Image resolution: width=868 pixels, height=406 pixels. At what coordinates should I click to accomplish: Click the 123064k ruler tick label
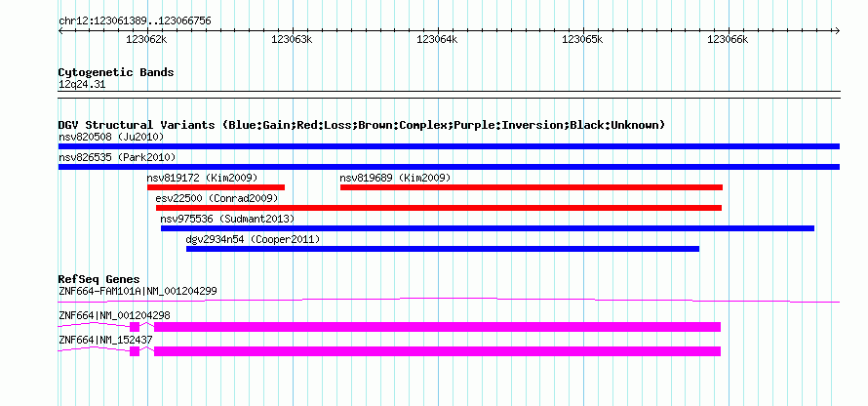[x=437, y=39]
